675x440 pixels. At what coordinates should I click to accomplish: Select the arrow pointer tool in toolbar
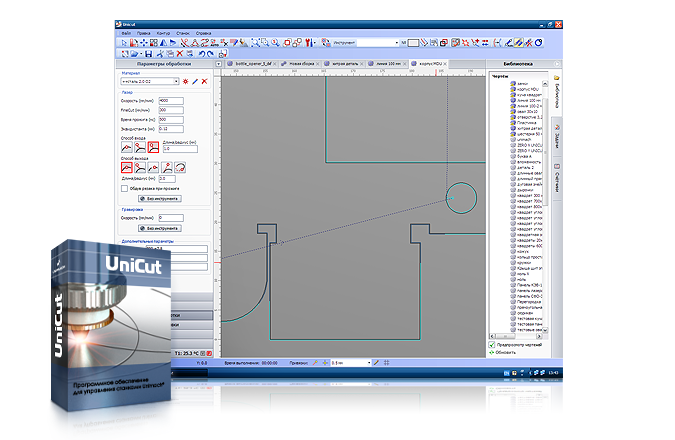(x=124, y=43)
